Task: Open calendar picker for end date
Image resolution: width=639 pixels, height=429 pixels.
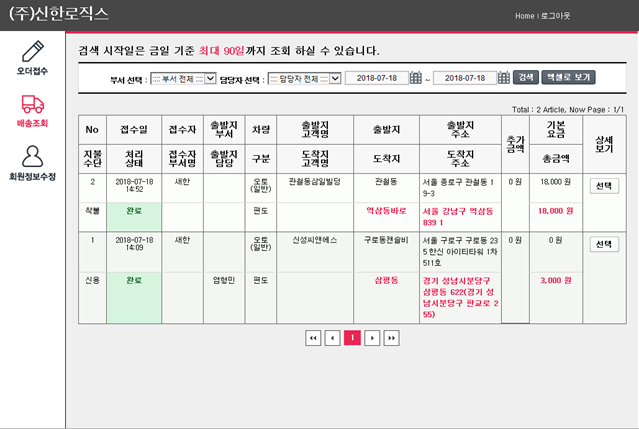Action: (504, 77)
